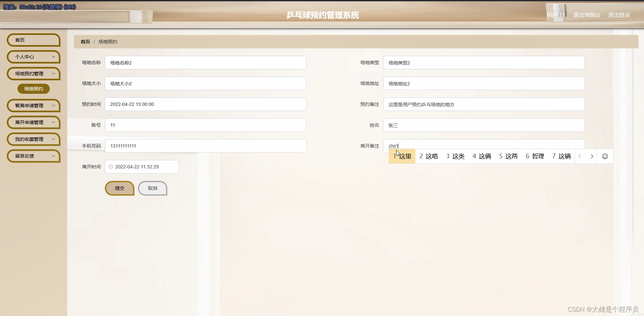Click the 取消 cancel button
Image resolution: width=644 pixels, height=316 pixels.
(152, 188)
